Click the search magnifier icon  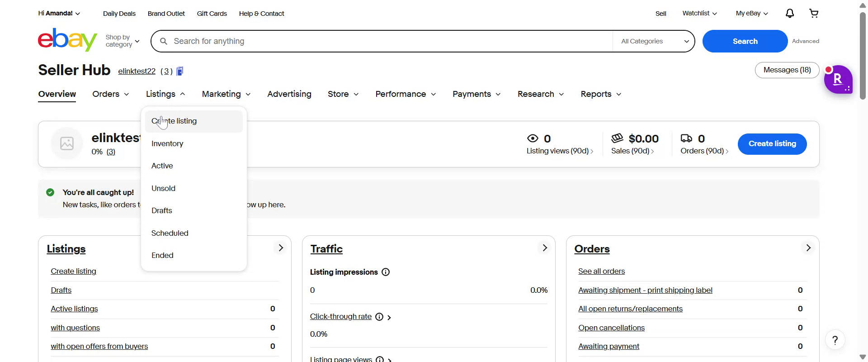point(164,41)
